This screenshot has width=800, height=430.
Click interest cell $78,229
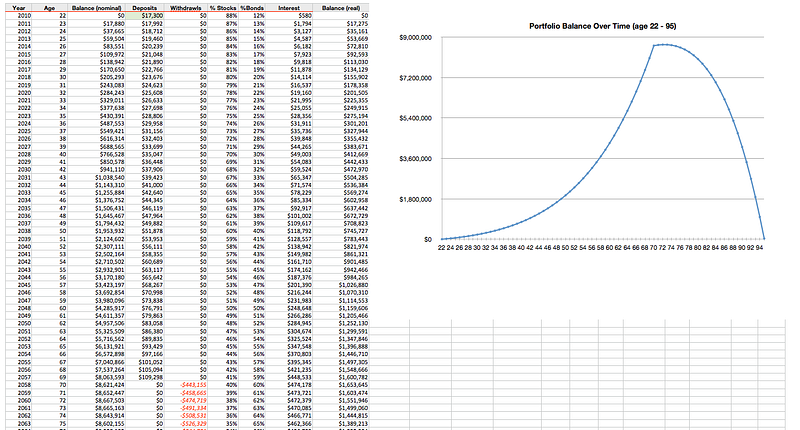coord(289,193)
